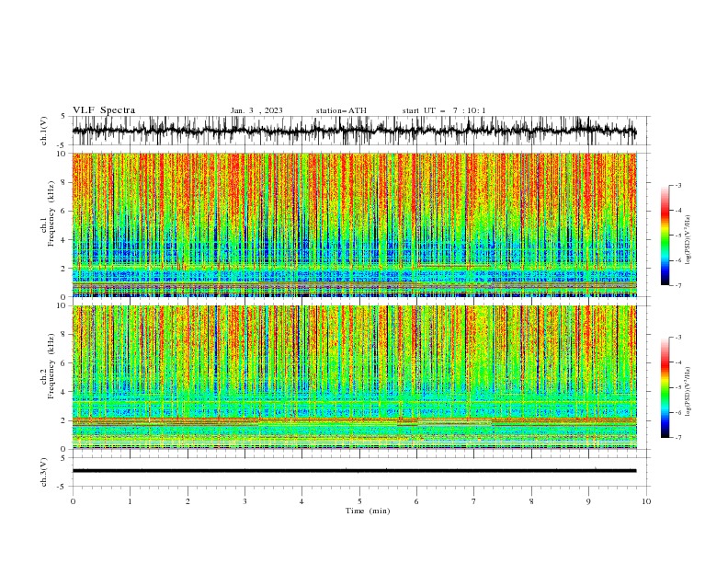Image resolution: width=728 pixels, height=563 pixels.
Task: Click the ch.1 spectrogram color scale bar
Action: click(665, 235)
